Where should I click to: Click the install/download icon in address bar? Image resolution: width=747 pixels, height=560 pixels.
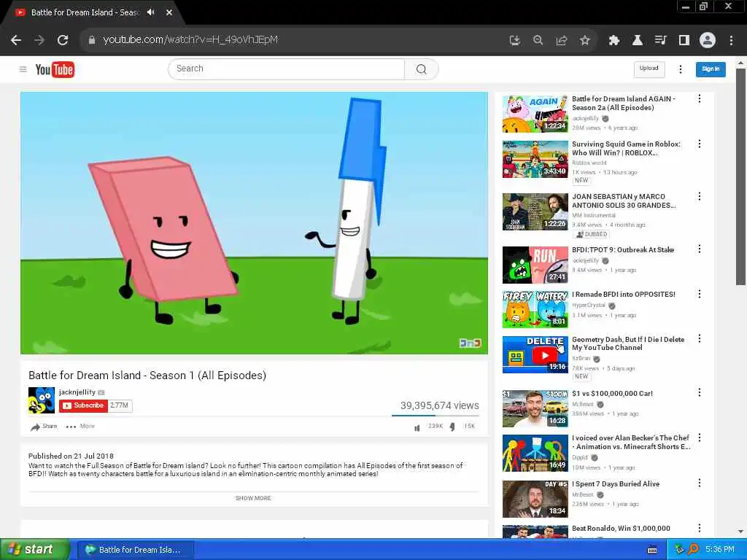click(x=514, y=41)
